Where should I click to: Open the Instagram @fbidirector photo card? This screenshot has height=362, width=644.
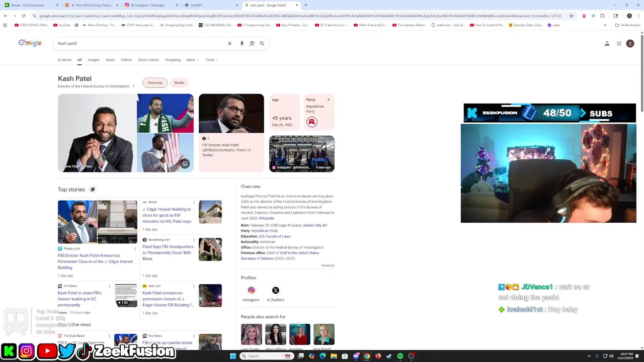(x=302, y=154)
